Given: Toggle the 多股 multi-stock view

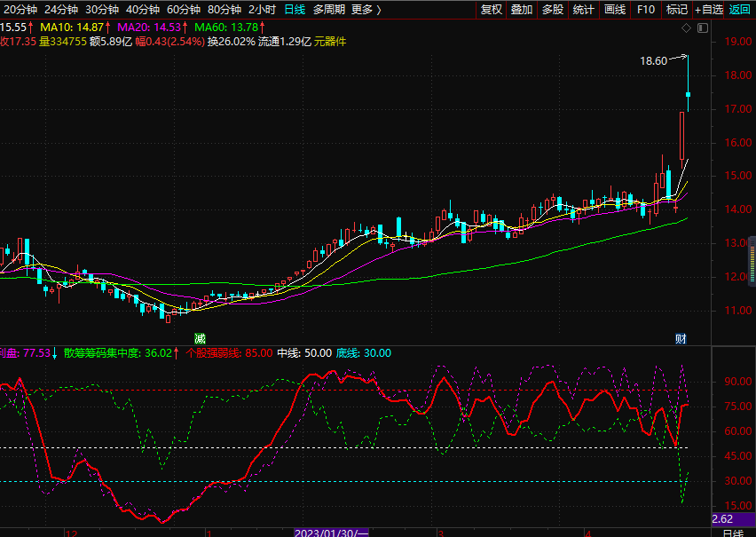Looking at the screenshot, I should 553,10.
